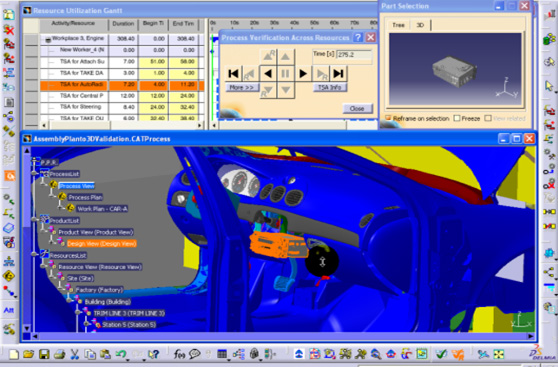Click the New document icon
The width and height of the screenshot is (558, 367).
point(14,354)
